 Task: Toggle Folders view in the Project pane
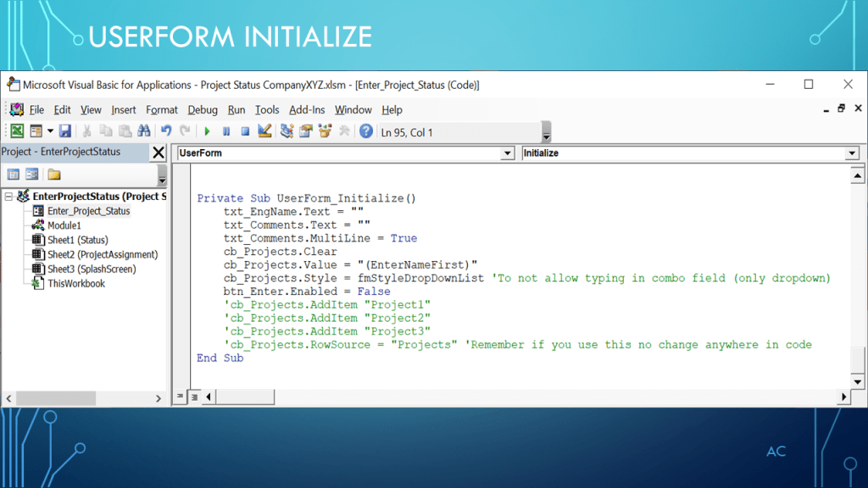[x=54, y=175]
